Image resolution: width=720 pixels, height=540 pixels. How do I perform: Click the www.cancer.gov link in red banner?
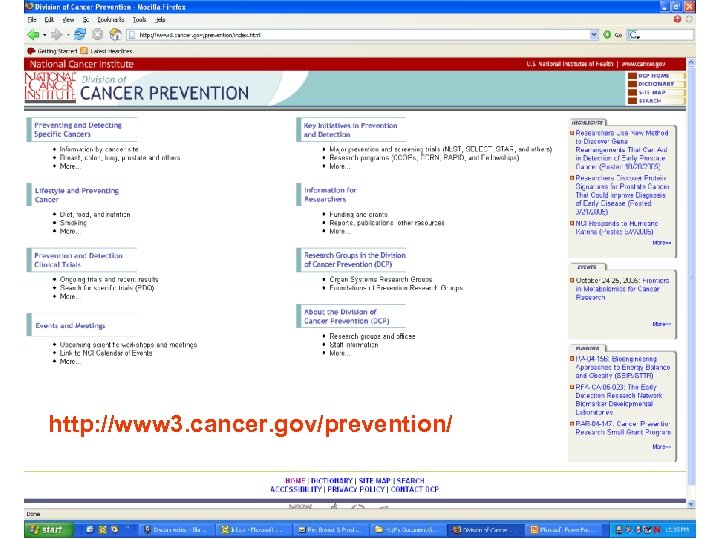[643, 64]
